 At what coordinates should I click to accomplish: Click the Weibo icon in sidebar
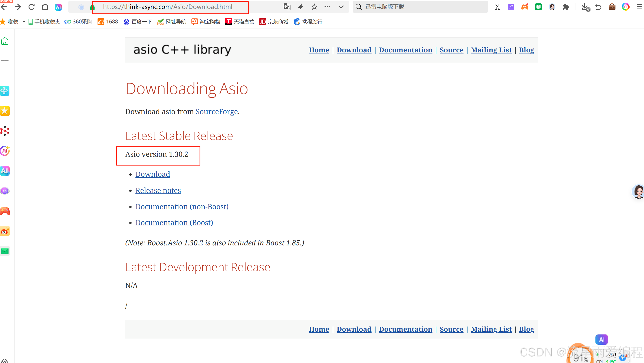5,231
